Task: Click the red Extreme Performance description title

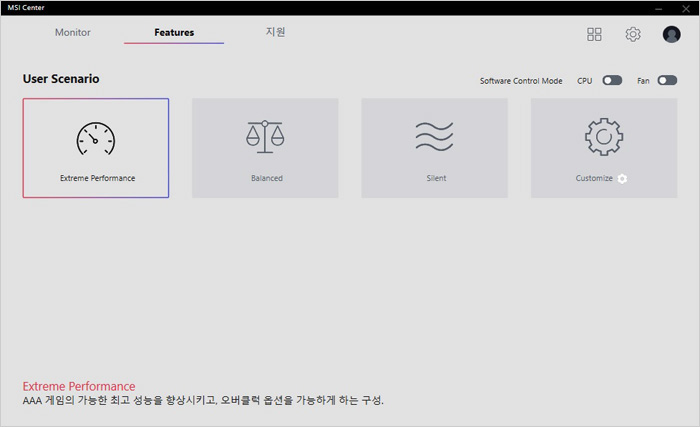Action: (79, 386)
